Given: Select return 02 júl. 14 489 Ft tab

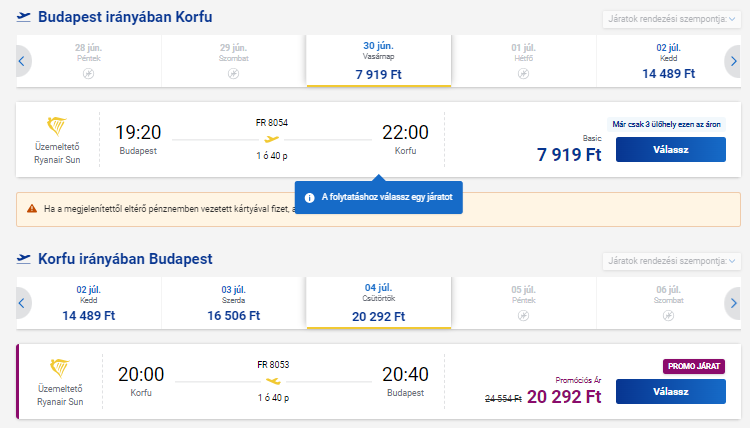Looking at the screenshot, I should point(88,303).
